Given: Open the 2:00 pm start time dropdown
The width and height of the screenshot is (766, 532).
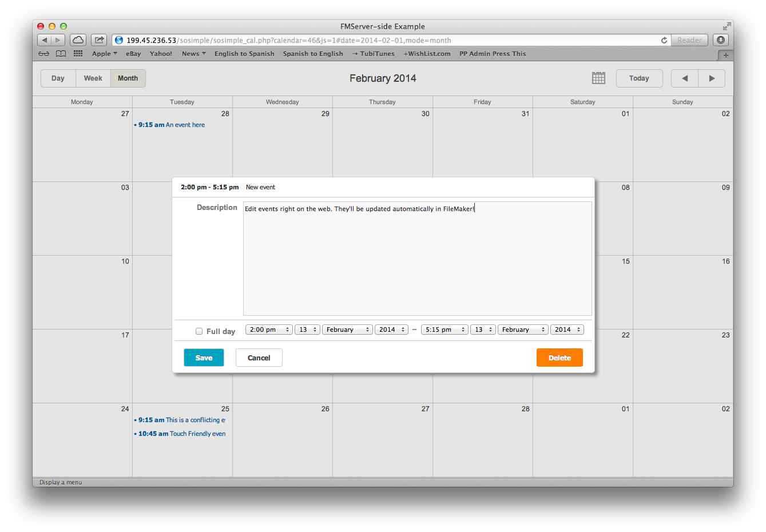Looking at the screenshot, I should pyautogui.click(x=269, y=329).
